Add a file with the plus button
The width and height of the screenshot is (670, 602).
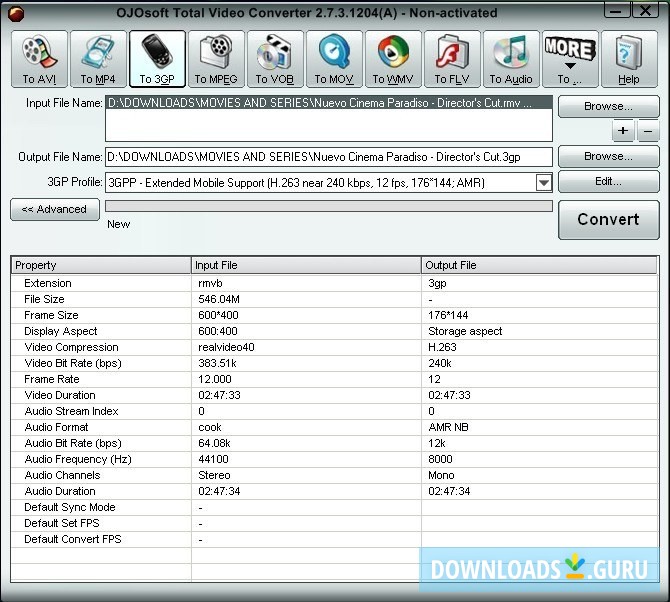click(x=623, y=131)
